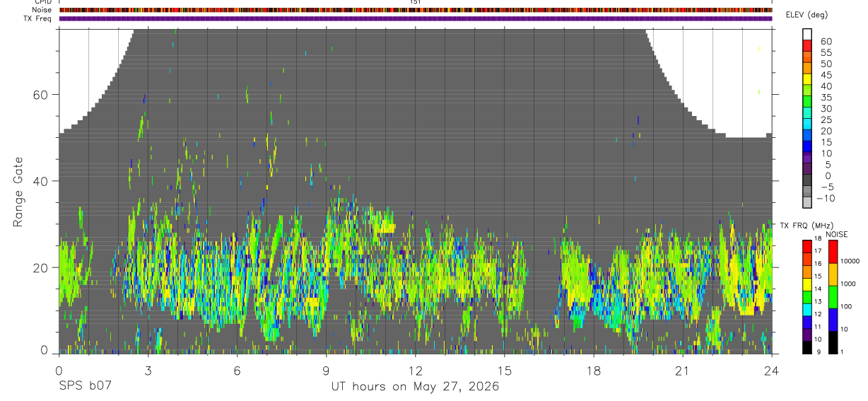Click the 12 hour tick label
The width and height of the screenshot is (868, 401).
(x=416, y=371)
